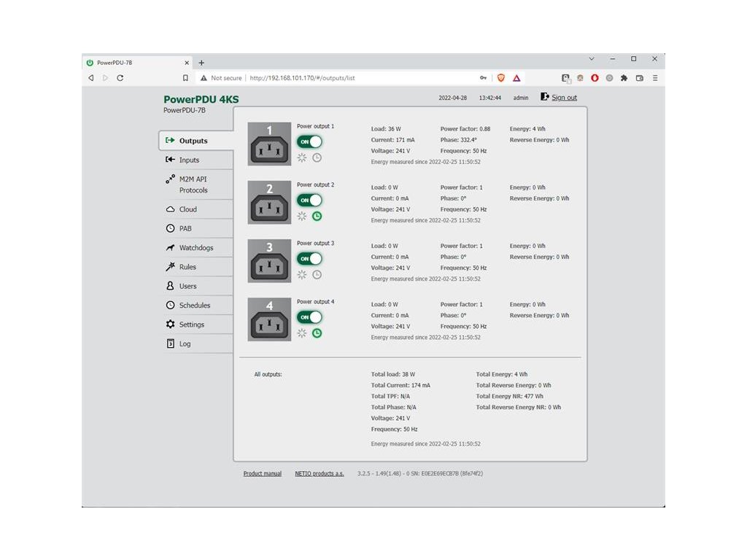Close the PowerPDU-7B tab

pos(187,63)
